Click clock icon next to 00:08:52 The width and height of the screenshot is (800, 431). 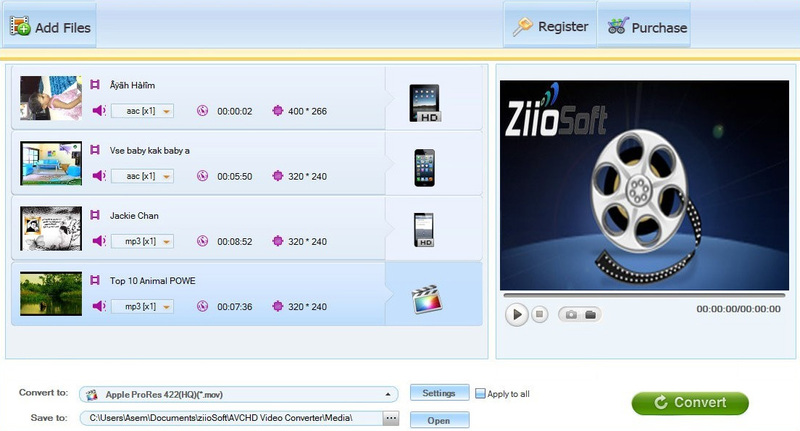point(203,241)
